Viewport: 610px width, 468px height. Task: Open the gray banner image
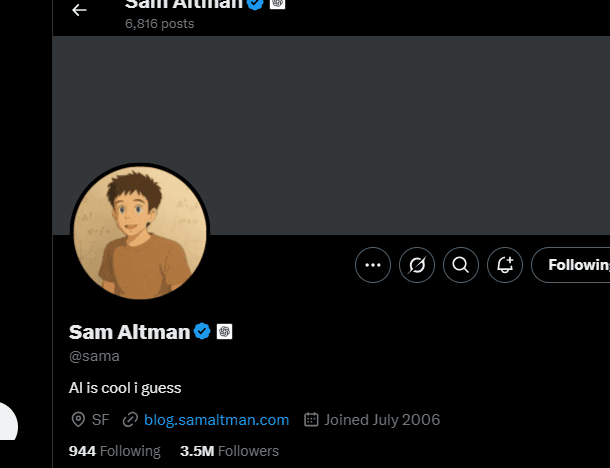pos(331,135)
